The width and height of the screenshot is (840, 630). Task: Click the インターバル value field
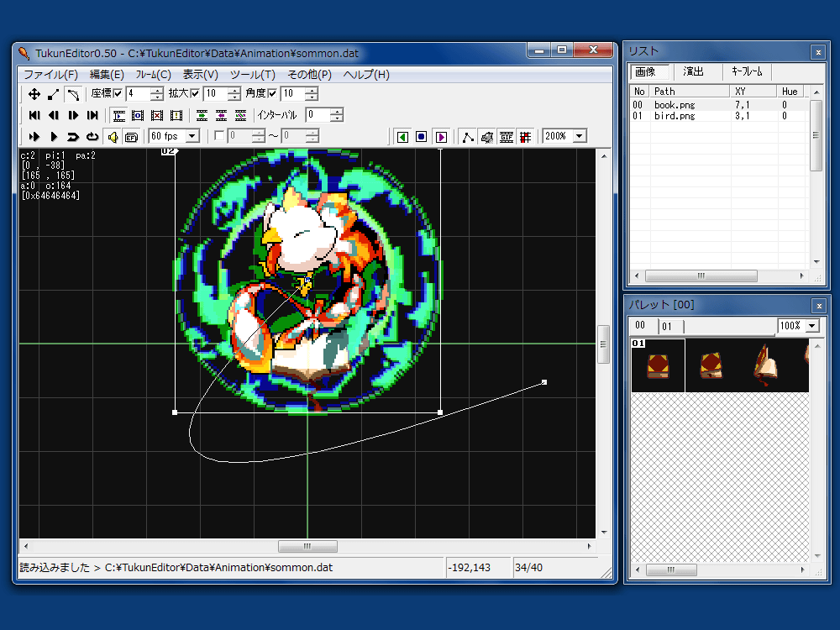[x=318, y=114]
